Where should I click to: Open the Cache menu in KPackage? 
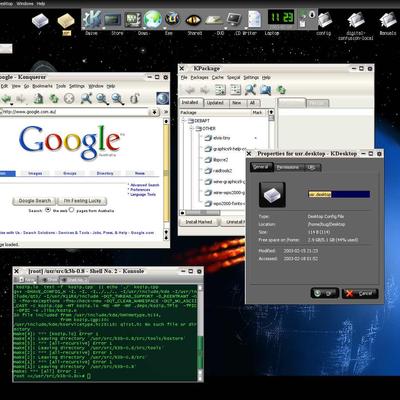click(x=217, y=77)
